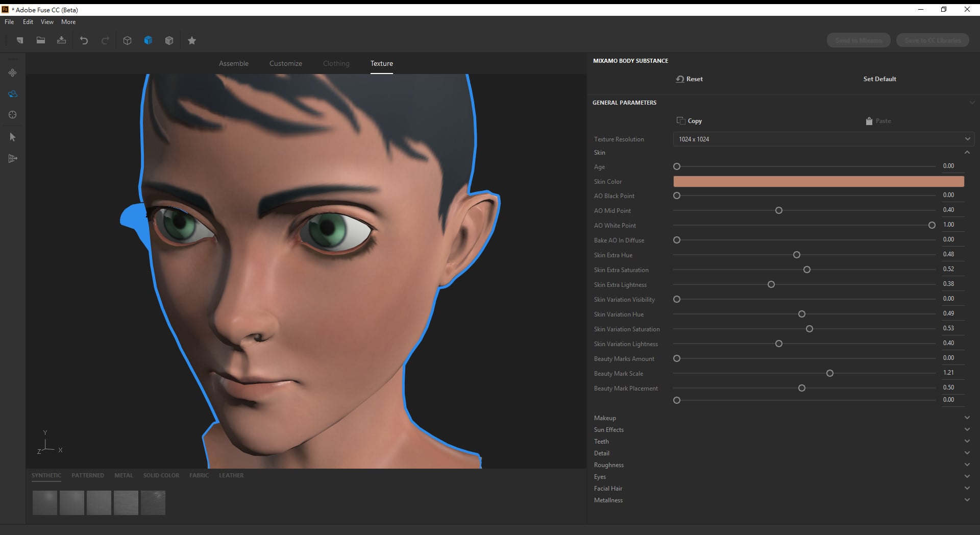The width and height of the screenshot is (980, 535).
Task: Toggle the blue orbit camera tool
Action: click(13, 94)
